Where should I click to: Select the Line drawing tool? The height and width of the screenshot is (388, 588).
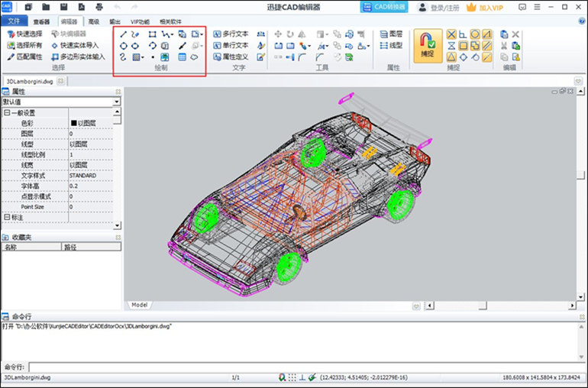[x=124, y=34]
